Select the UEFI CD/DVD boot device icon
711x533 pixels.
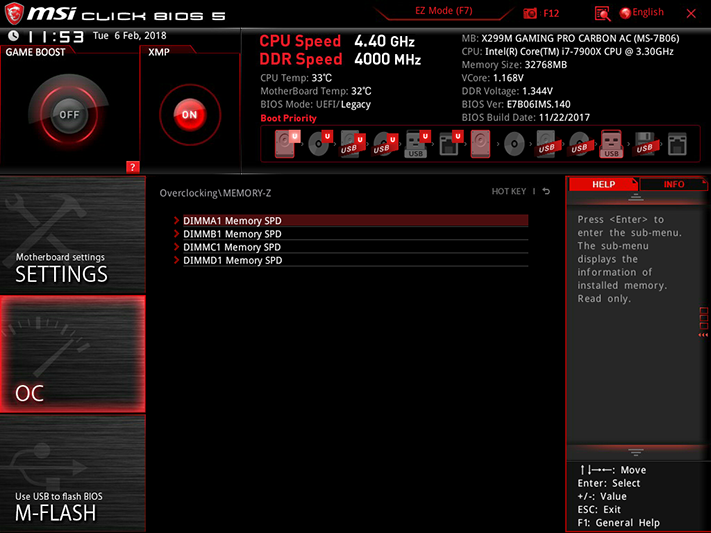(320, 144)
